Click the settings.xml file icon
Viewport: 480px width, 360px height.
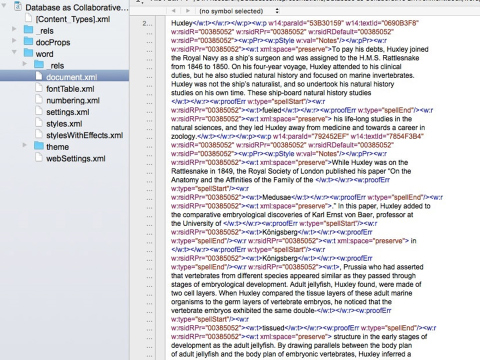39,111
